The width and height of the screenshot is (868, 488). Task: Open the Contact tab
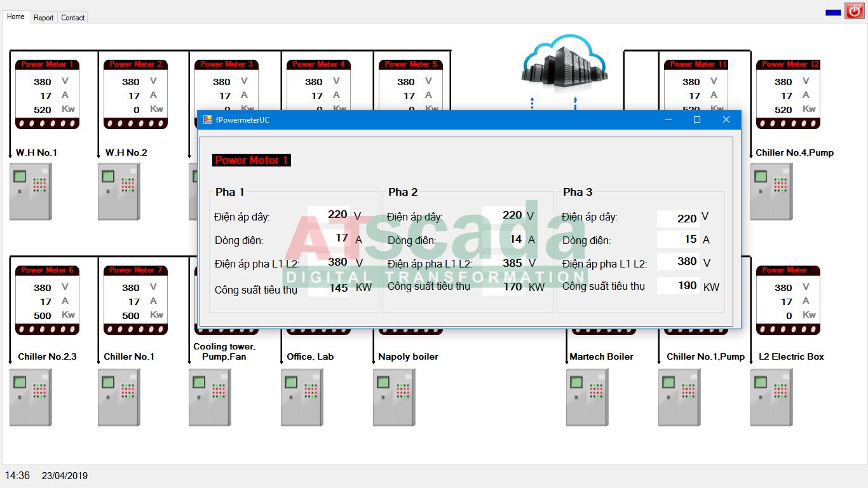tap(72, 18)
